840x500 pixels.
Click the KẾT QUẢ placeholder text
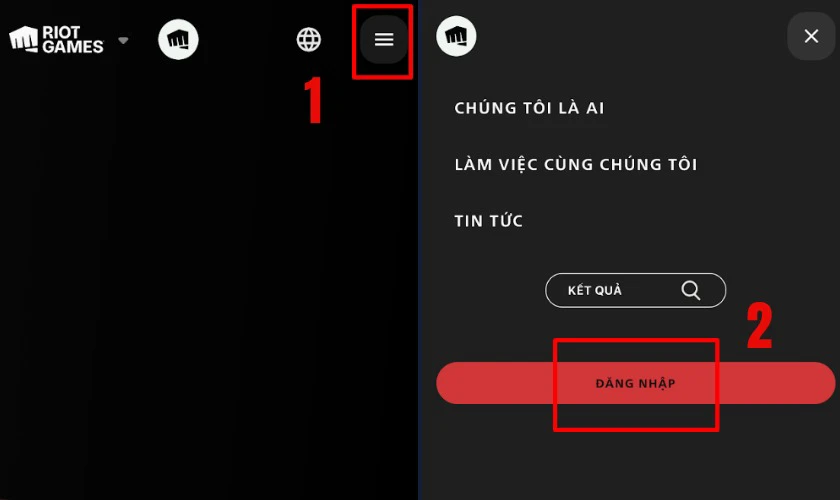coord(595,290)
